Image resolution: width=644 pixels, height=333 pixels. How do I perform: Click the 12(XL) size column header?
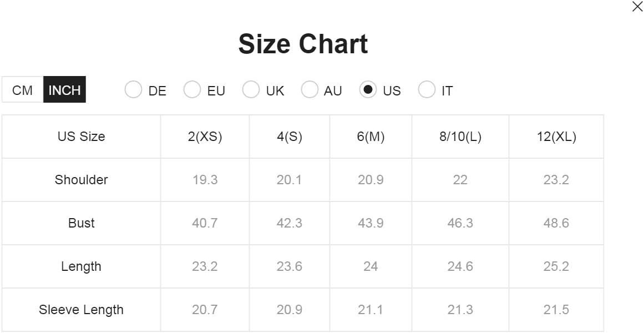click(556, 137)
